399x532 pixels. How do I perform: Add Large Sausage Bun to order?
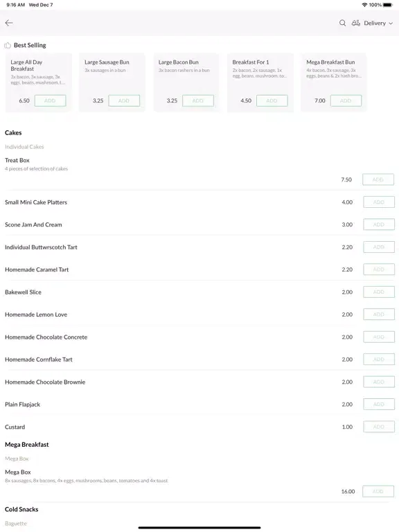(x=124, y=100)
